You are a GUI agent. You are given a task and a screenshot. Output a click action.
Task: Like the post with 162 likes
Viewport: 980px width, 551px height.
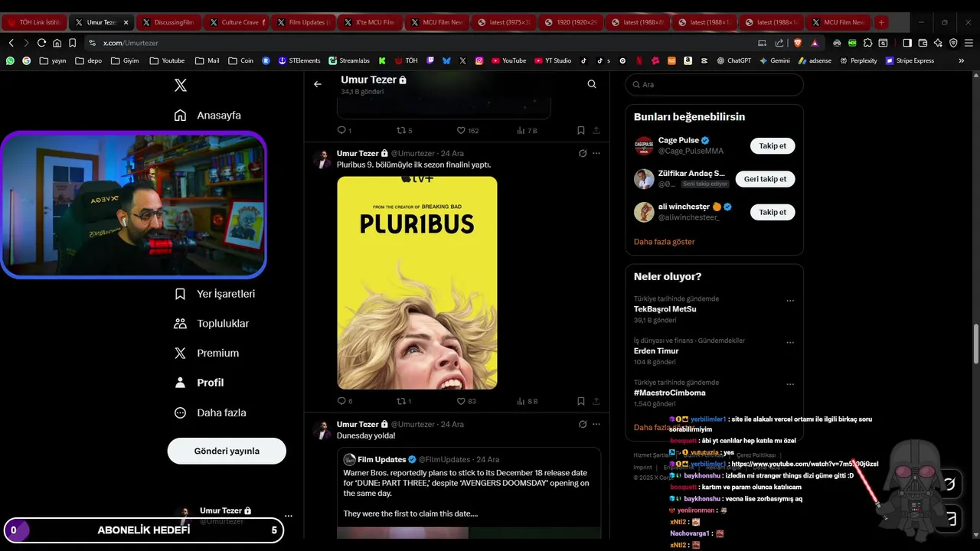coord(468,130)
